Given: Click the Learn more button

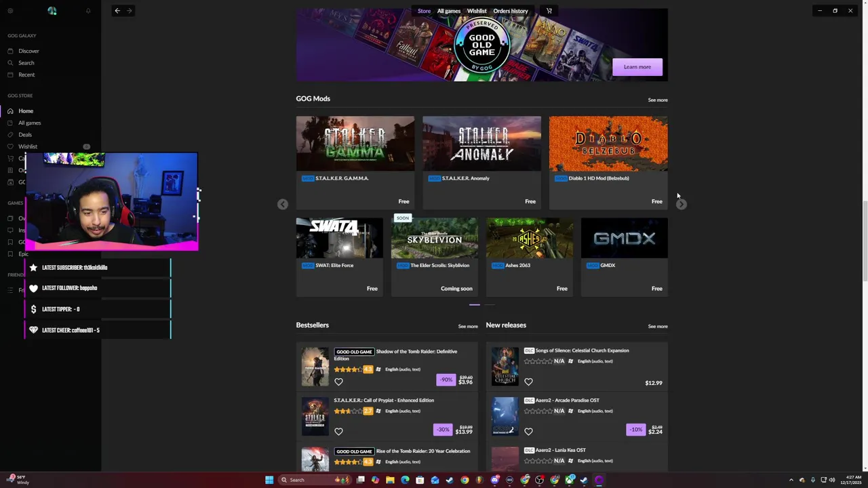Looking at the screenshot, I should click(637, 66).
